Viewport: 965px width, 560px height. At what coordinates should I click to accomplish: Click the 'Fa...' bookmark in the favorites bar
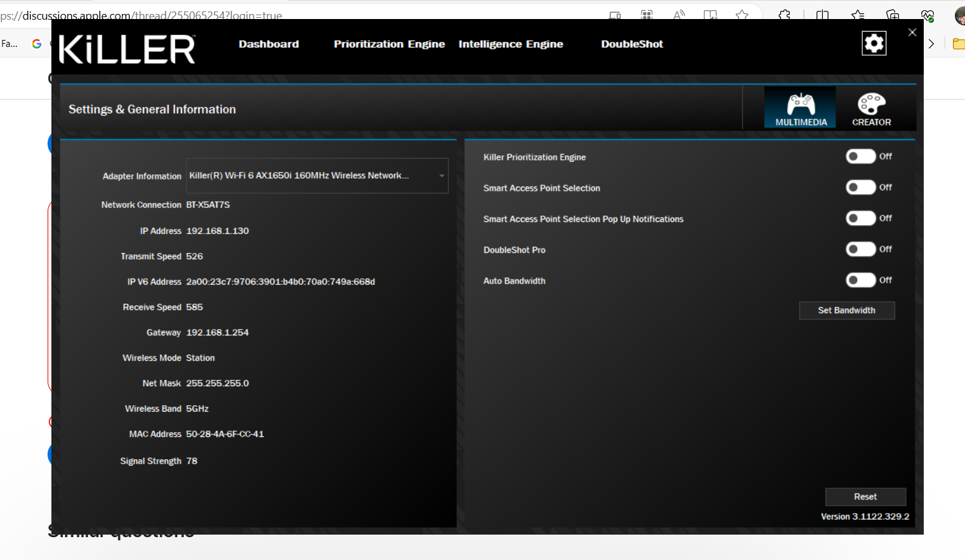tap(10, 44)
